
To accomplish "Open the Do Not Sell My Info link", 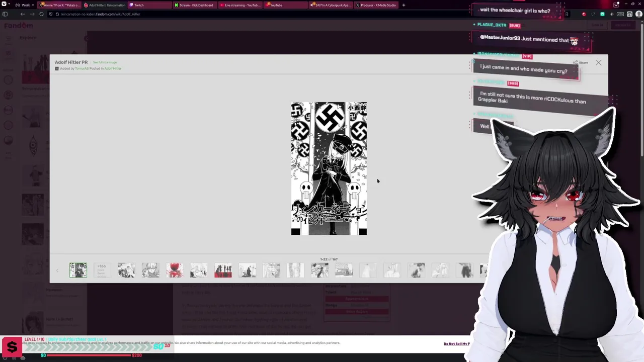I will 457,344.
